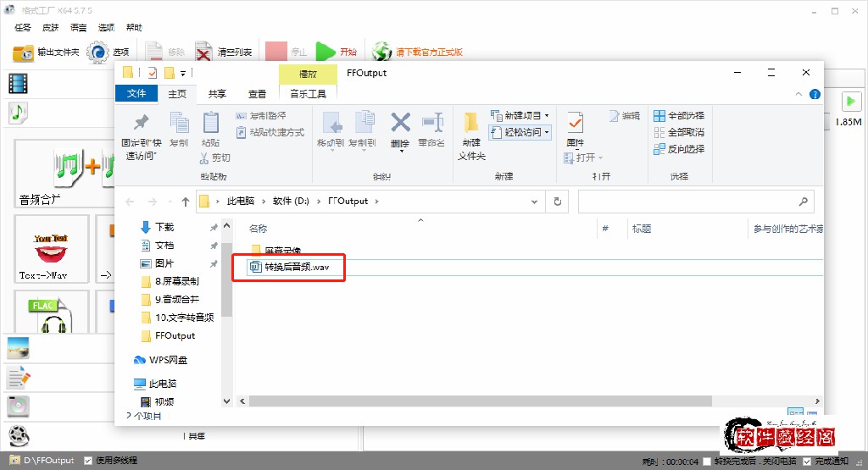Click the refresh button beside address bar

558,202
